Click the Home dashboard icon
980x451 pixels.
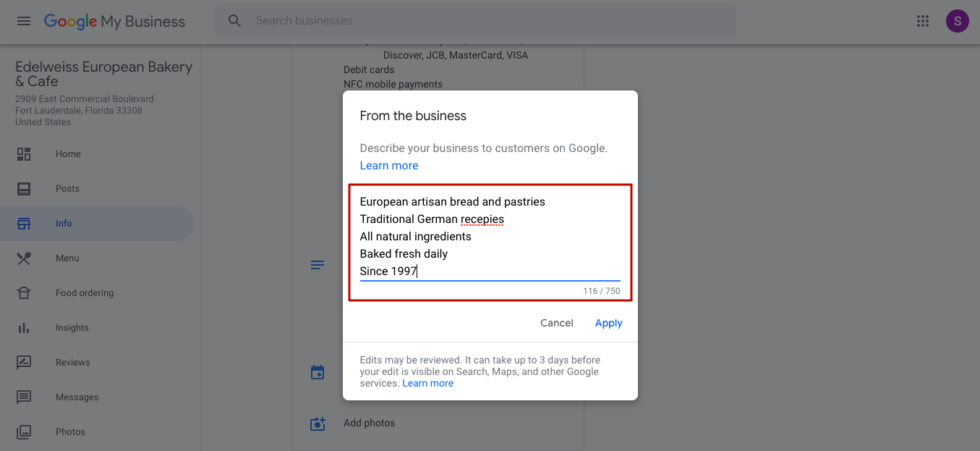tap(24, 154)
